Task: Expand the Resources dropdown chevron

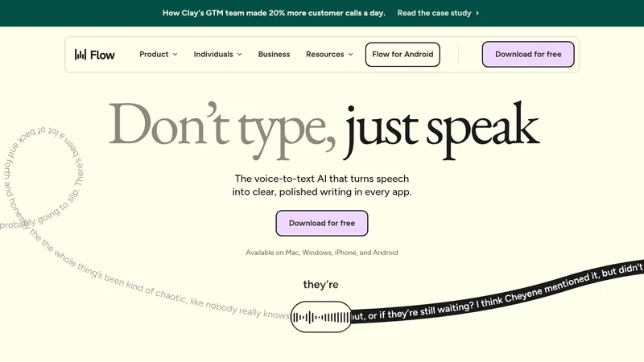Action: point(351,55)
